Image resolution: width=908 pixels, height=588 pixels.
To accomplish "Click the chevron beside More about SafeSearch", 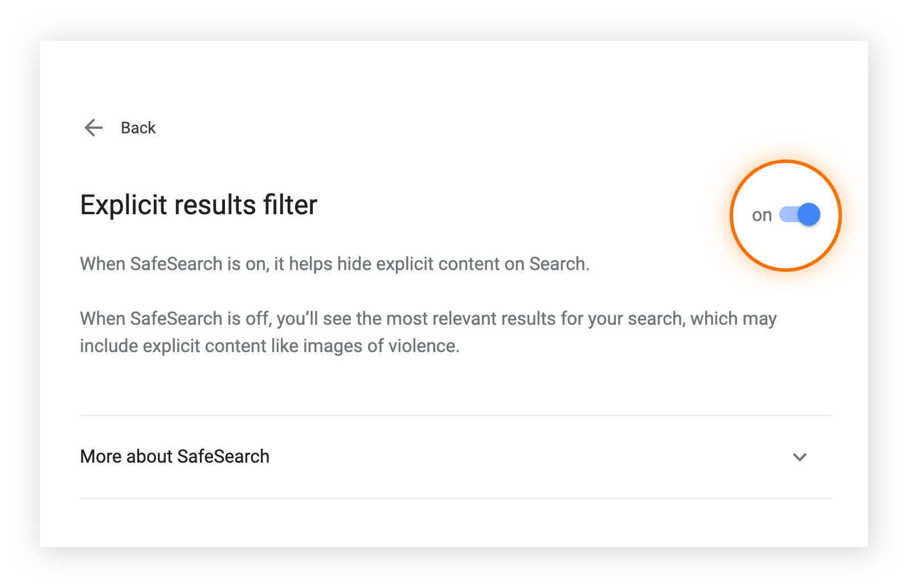I will click(800, 456).
